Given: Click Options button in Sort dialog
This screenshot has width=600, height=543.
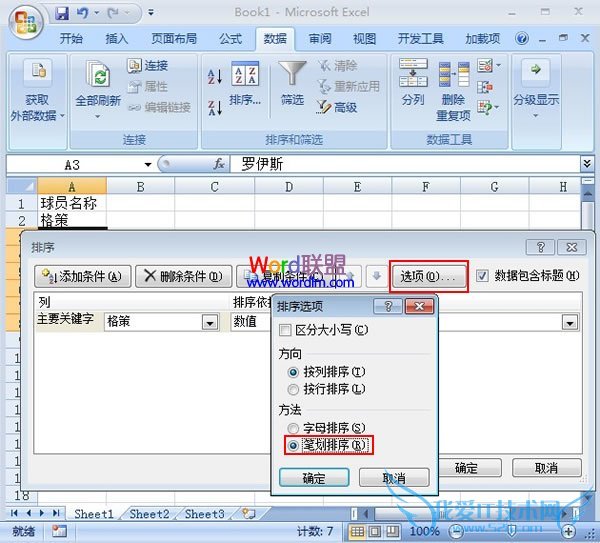Looking at the screenshot, I should [x=429, y=276].
